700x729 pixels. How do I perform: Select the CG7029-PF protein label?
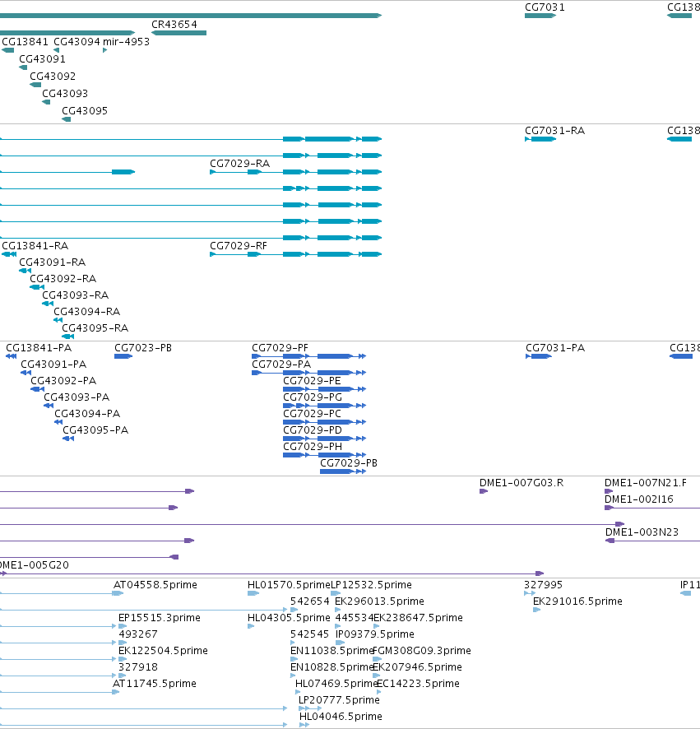(x=280, y=348)
